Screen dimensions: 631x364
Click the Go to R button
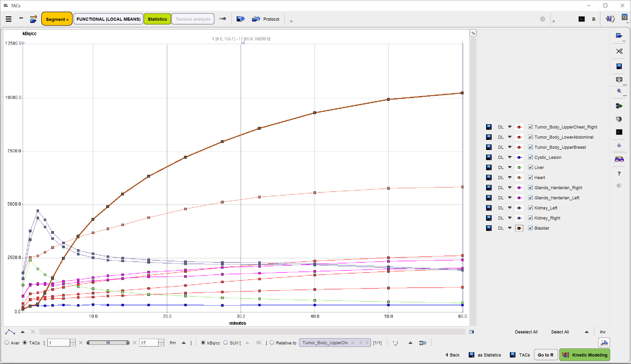pyautogui.click(x=546, y=355)
